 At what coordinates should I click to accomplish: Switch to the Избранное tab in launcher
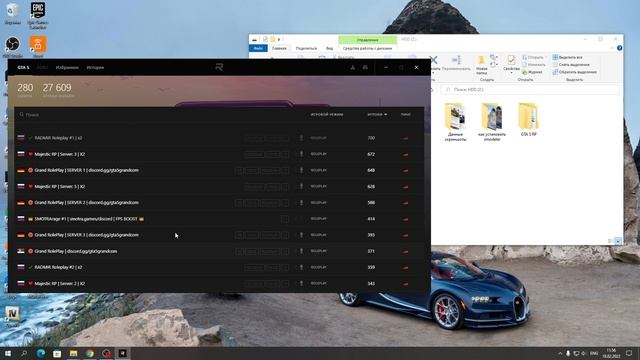67,68
